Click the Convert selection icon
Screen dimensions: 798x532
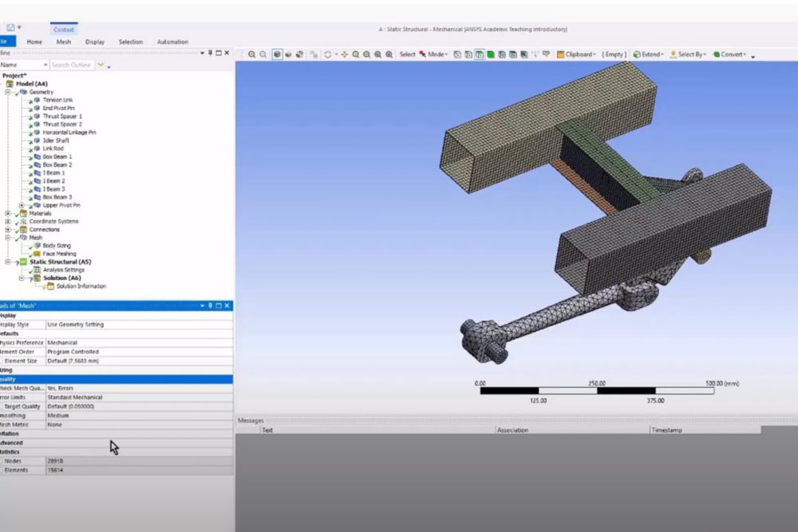pos(717,54)
